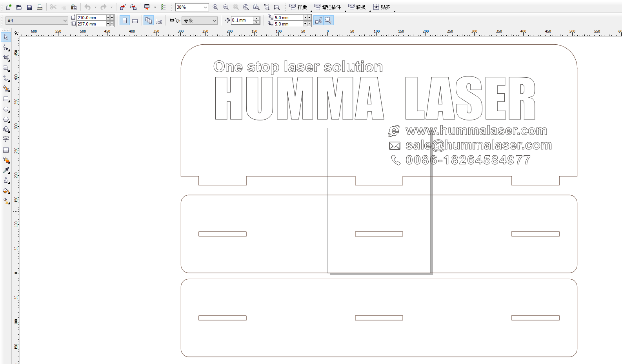
Task: Paste from clipboard
Action: [74, 7]
